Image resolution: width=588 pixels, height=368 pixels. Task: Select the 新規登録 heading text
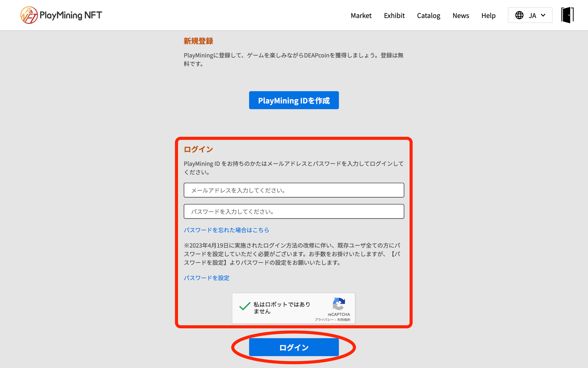pyautogui.click(x=198, y=41)
